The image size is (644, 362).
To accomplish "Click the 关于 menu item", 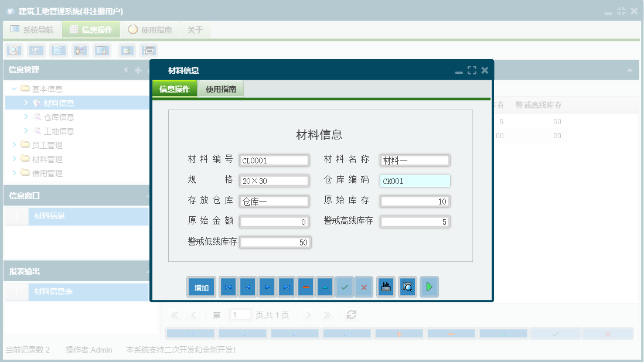I will [195, 28].
